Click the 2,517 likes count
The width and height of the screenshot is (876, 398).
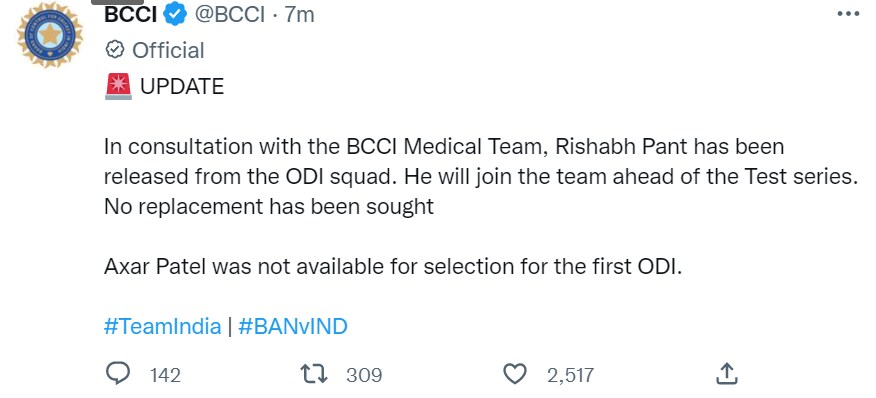click(x=570, y=375)
